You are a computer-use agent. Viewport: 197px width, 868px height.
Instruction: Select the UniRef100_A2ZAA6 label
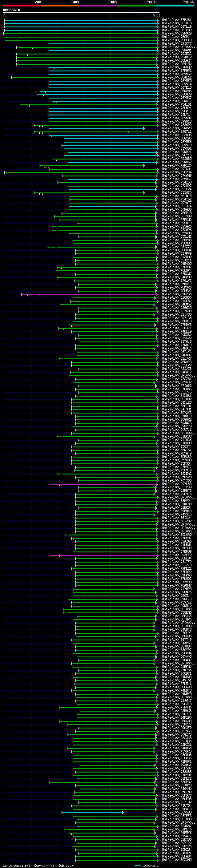(x=177, y=135)
